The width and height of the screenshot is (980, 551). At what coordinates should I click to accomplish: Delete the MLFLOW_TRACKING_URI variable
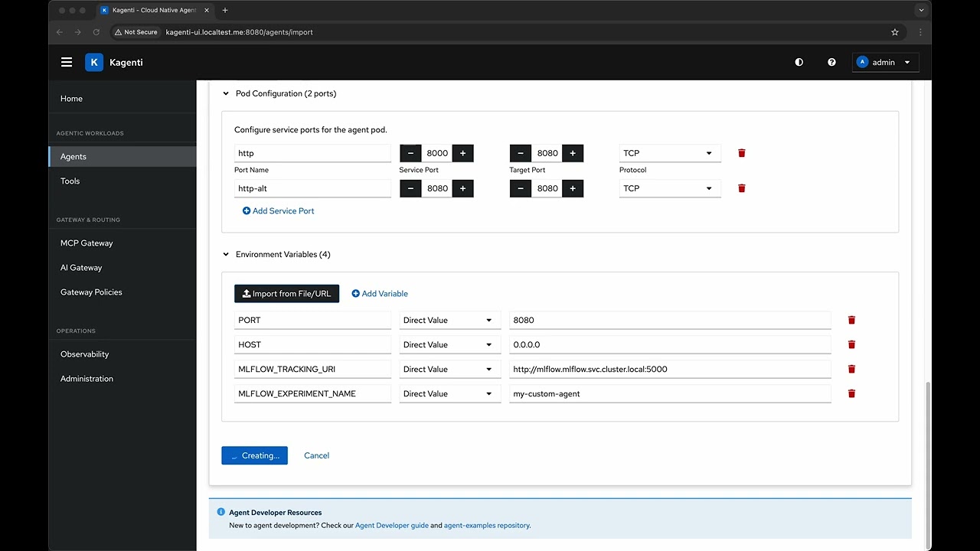click(851, 369)
